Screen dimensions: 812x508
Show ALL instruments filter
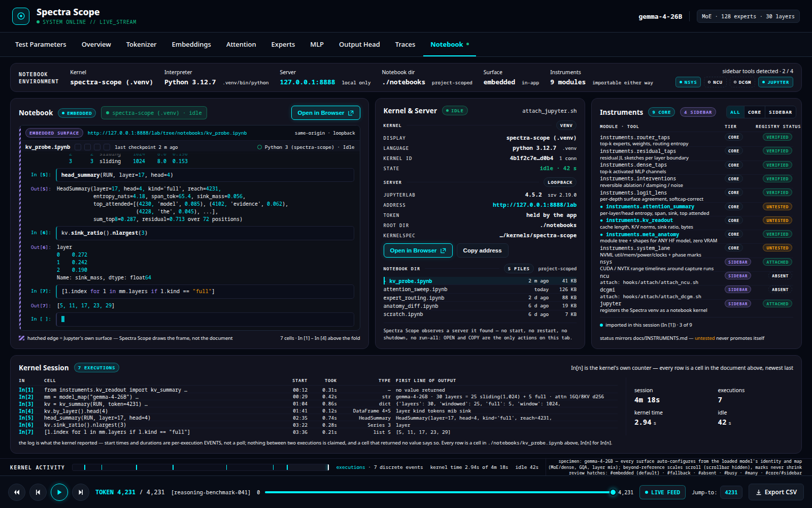point(735,112)
